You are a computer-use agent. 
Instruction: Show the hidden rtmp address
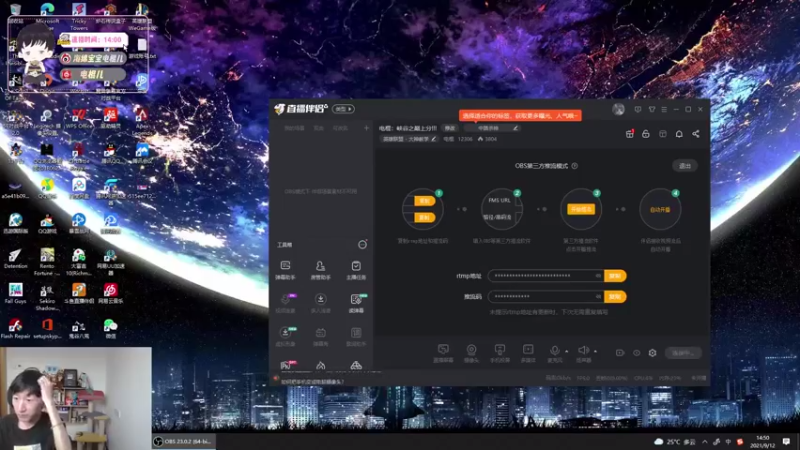598,276
